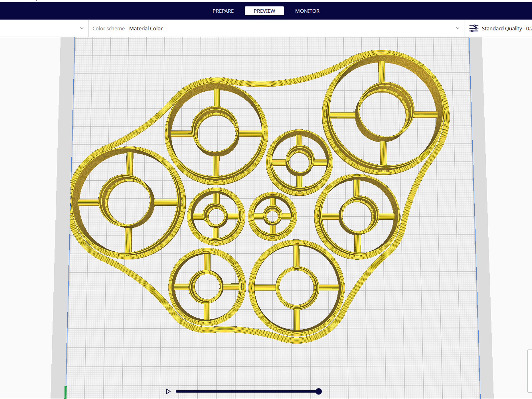Select the active PREVIEW tab
Viewport: 532px width, 399px height.
click(x=264, y=11)
